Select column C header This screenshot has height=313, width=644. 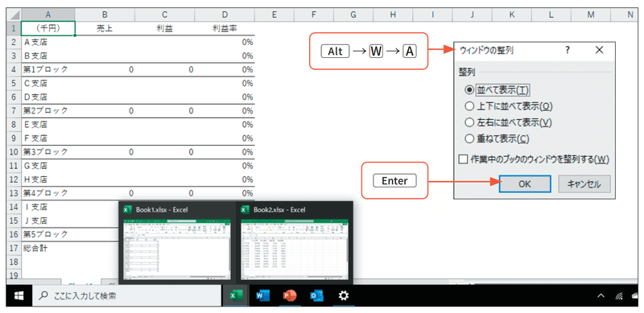[164, 14]
